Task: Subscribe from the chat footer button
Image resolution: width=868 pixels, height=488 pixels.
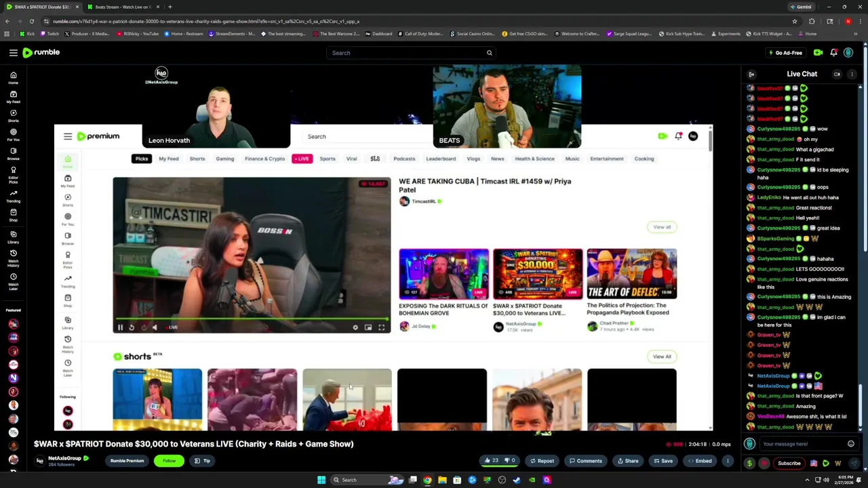Action: pos(789,464)
